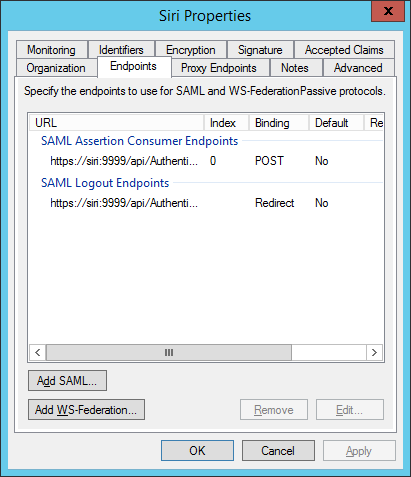Viewport: 411px width, 477px height.
Task: Click the horizontal scrollbar thumb
Action: coord(169,352)
